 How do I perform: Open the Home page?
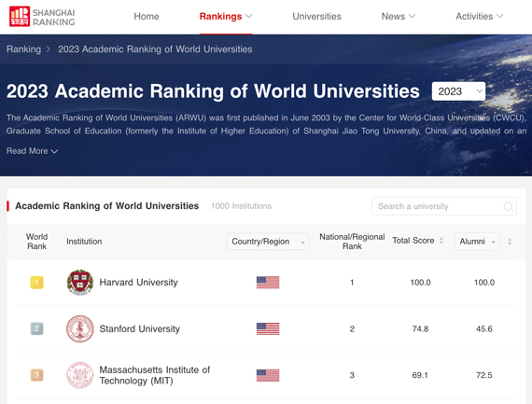(147, 16)
